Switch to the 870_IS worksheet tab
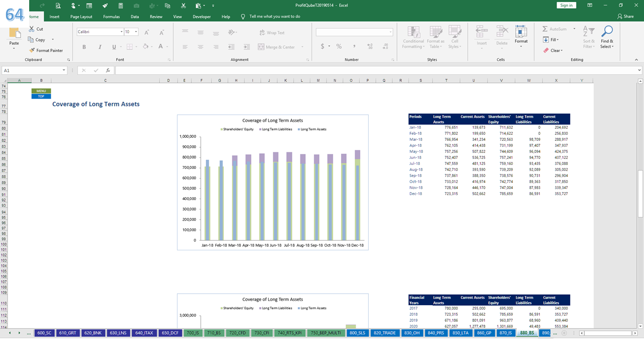Viewport: 644px width, 362px height. [x=505, y=333]
